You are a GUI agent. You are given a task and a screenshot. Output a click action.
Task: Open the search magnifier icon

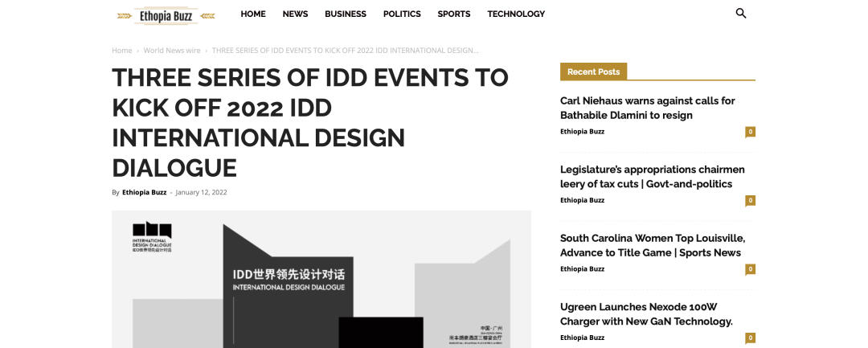pyautogui.click(x=741, y=14)
